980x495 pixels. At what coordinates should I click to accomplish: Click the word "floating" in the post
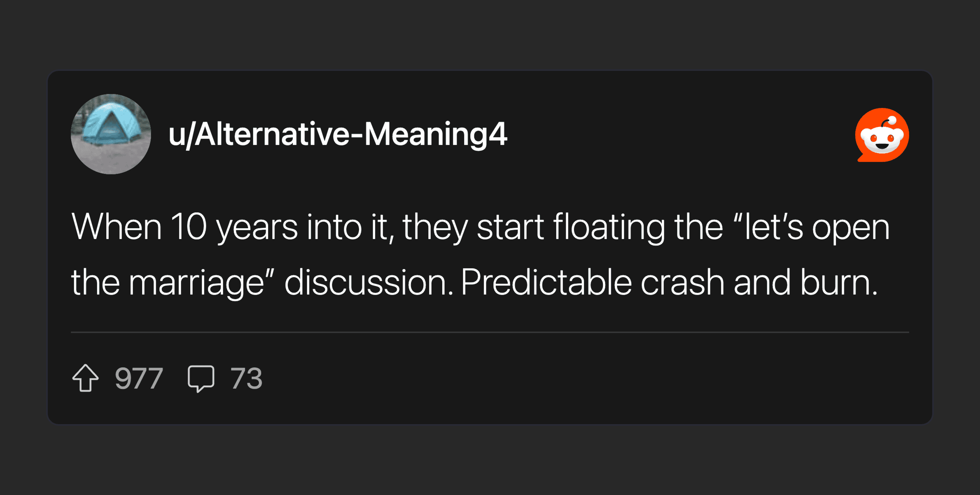click(x=609, y=227)
